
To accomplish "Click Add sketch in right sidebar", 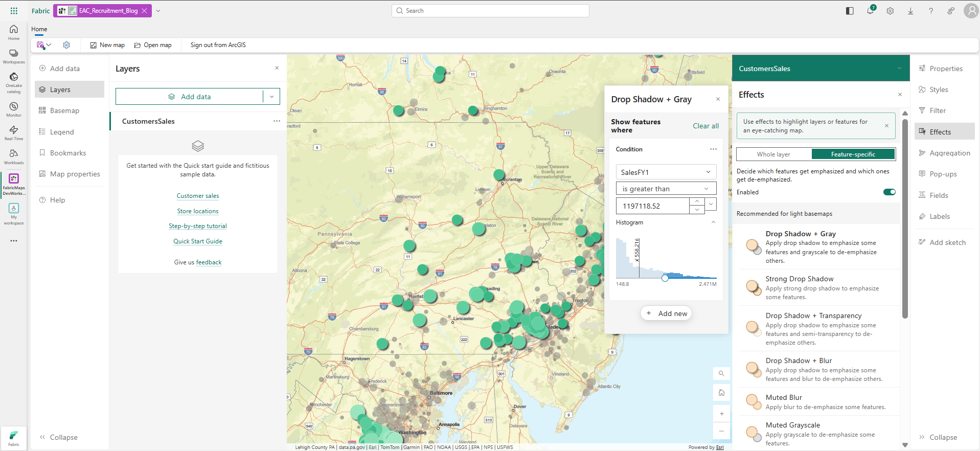I will [945, 242].
